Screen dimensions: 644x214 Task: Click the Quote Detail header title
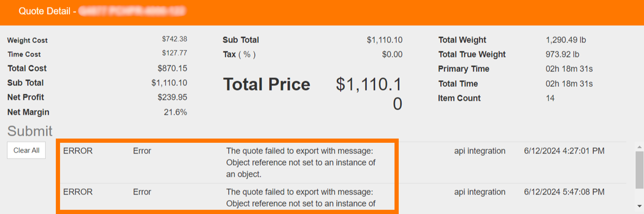click(x=44, y=11)
